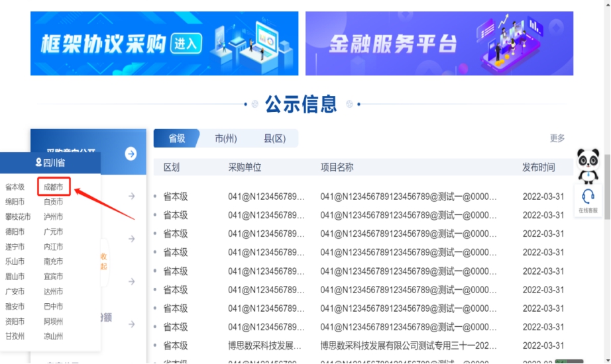Open the 金融服务平台 banner
This screenshot has width=611, height=364.
(439, 44)
